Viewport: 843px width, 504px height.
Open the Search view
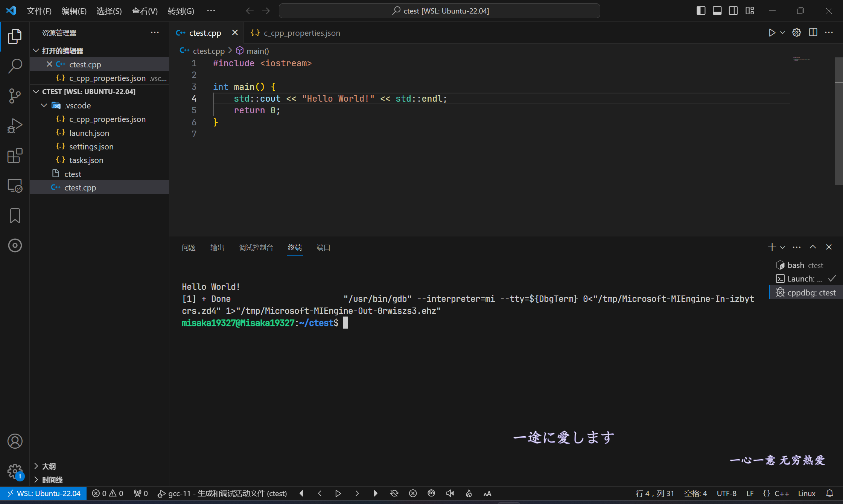coord(15,66)
